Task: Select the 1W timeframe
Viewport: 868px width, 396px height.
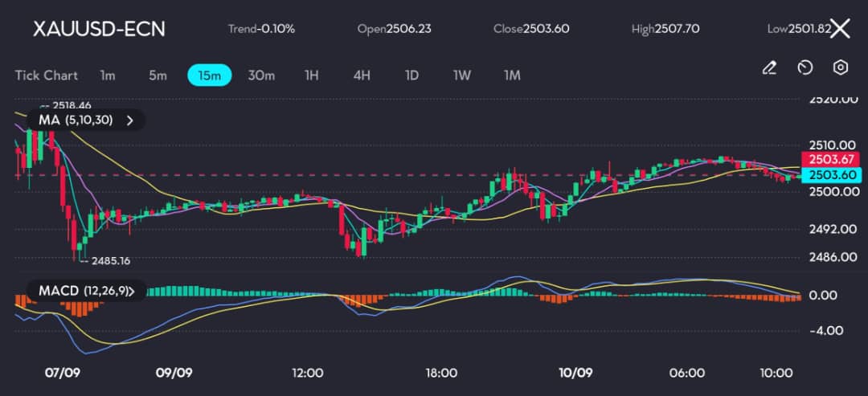Action: coord(461,76)
